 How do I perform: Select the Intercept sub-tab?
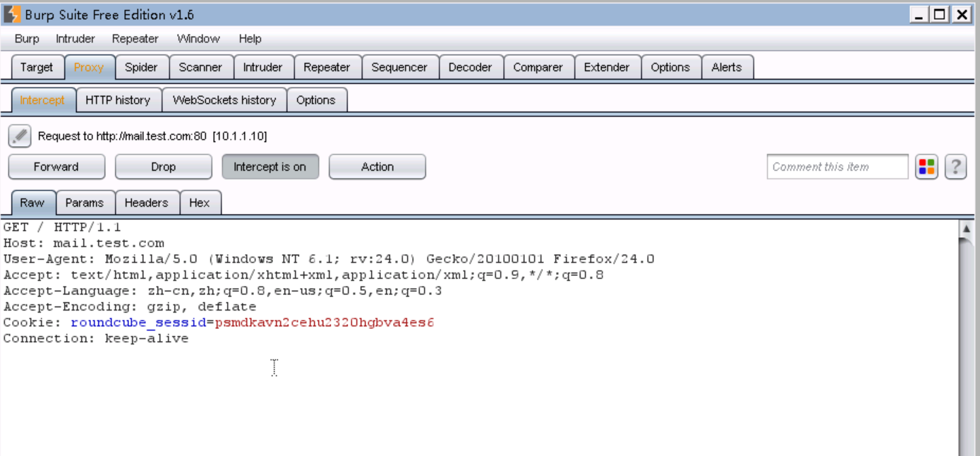point(42,100)
